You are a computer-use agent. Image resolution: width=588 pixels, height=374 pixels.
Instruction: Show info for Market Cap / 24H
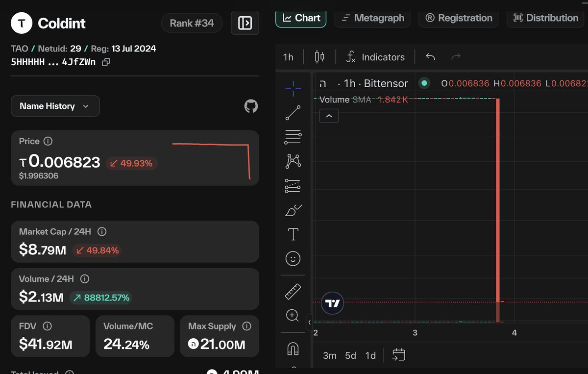[102, 232]
